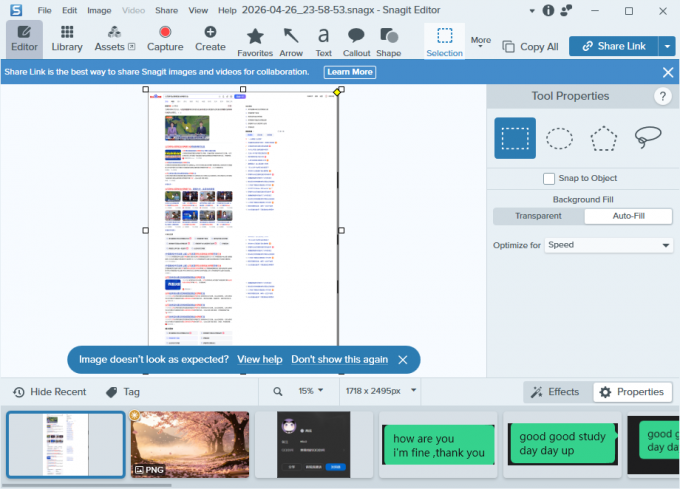Select the Arrow tool

click(291, 42)
